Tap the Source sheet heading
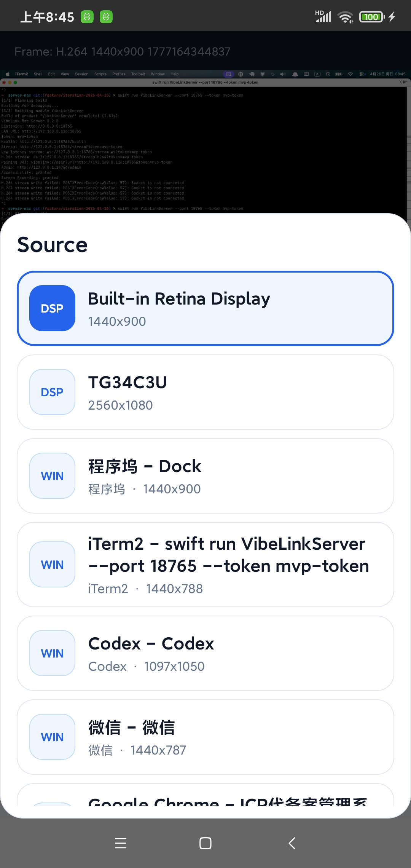Screen dimensions: 411x868 click(53, 244)
